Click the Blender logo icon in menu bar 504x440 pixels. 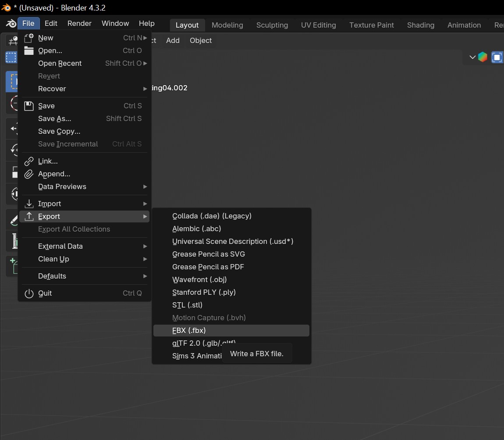[x=11, y=24]
